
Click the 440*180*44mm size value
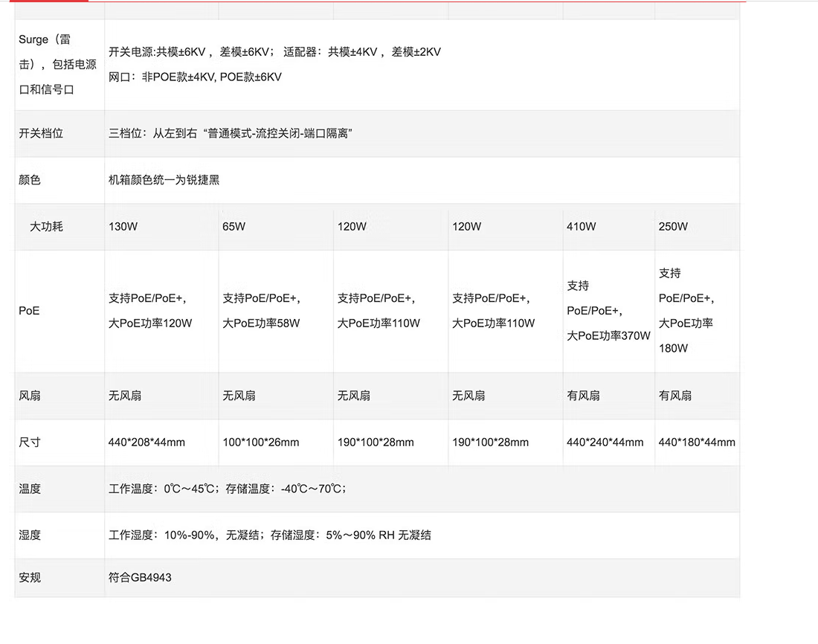tap(697, 442)
